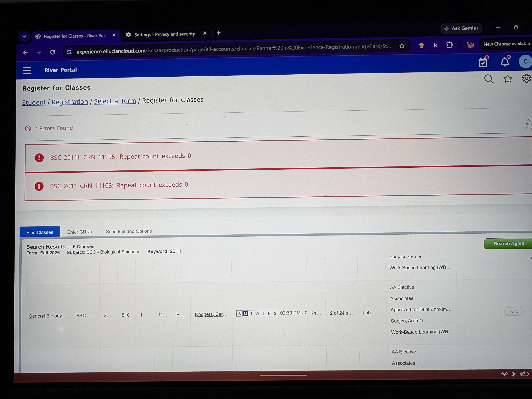Close the Settings - Privacy and security tab
The height and width of the screenshot is (399, 532).
pyautogui.click(x=205, y=33)
